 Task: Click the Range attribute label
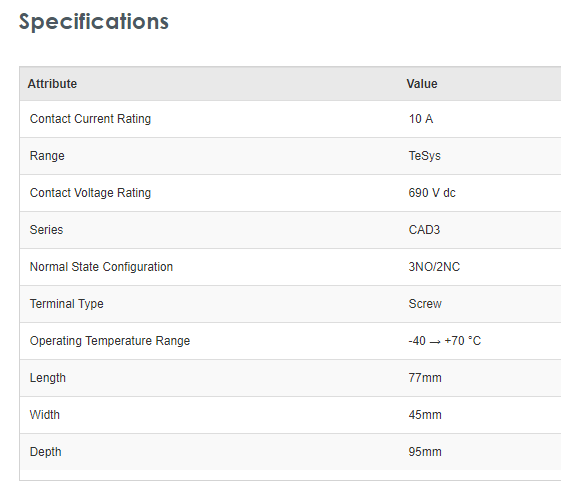click(47, 156)
